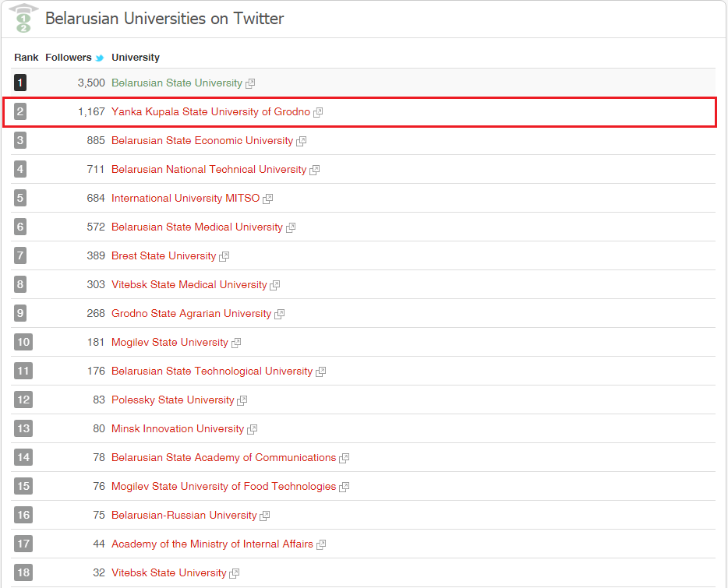Click the Followers column header
Viewport: 728px width, 588px height.
click(69, 58)
